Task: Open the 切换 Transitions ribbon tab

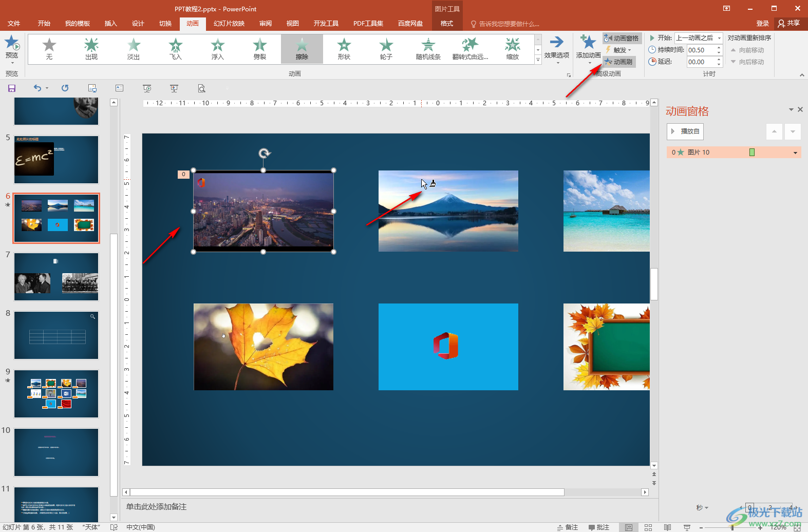Action: click(x=165, y=24)
